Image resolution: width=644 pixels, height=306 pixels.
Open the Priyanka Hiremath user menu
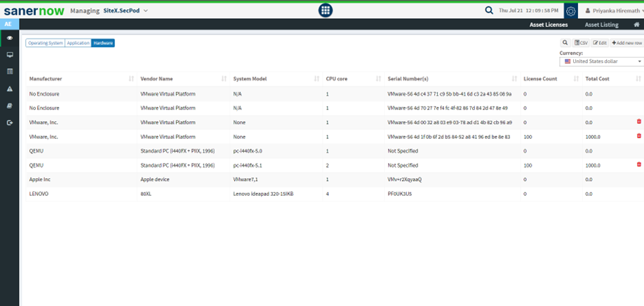pyautogui.click(x=614, y=11)
